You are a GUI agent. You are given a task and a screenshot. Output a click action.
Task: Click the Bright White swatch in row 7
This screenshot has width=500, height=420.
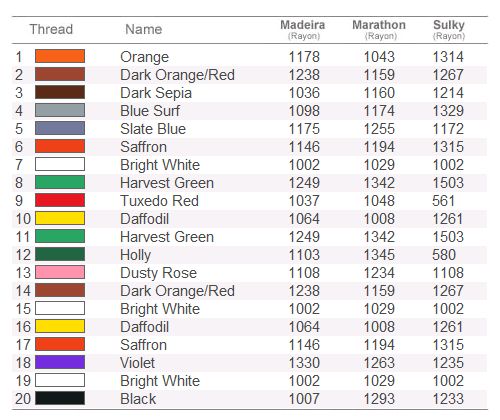(60, 164)
